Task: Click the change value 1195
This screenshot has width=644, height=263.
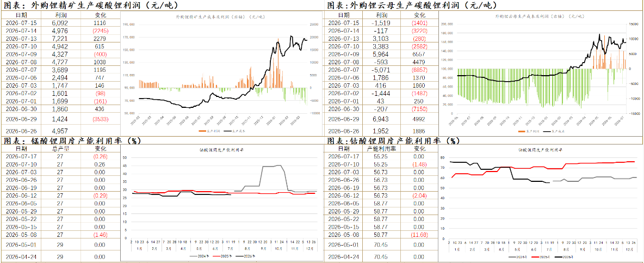Action: click(x=100, y=70)
